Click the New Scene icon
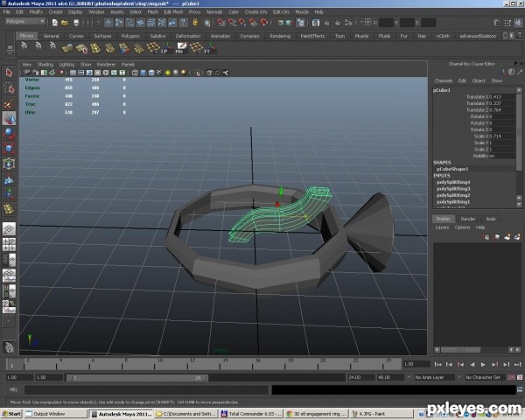This screenshot has width=525, height=420. (x=54, y=23)
